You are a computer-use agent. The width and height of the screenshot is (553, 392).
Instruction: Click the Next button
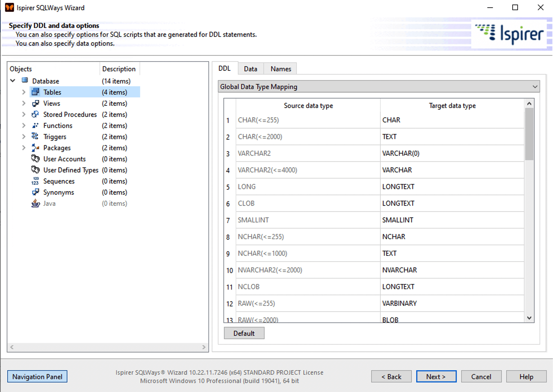pos(436,376)
